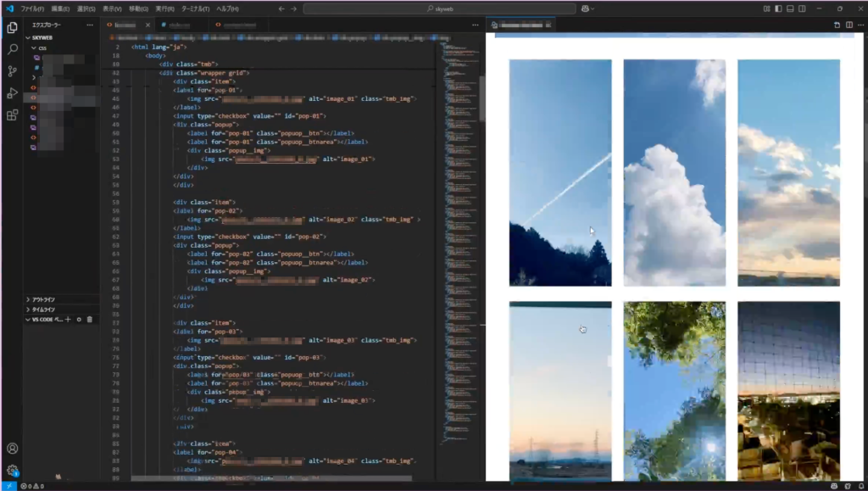The image size is (868, 491).
Task: Open the 編集(E) menu
Action: coord(60,8)
